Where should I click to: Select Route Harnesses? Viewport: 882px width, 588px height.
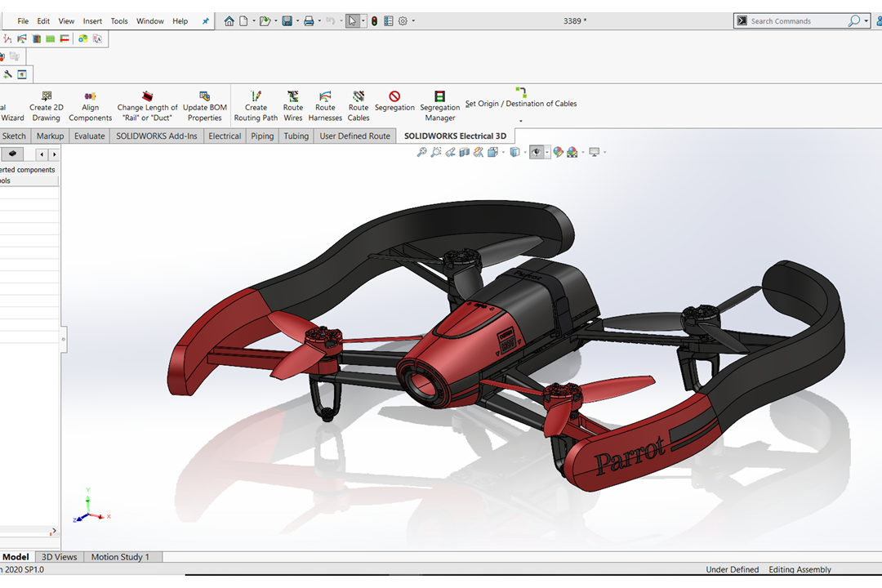point(325,106)
